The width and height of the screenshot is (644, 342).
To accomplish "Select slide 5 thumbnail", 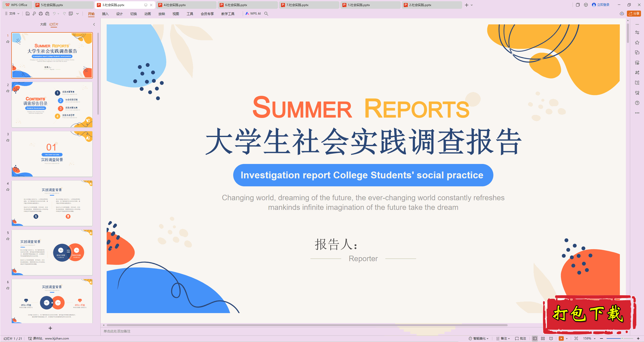I will tap(52, 252).
